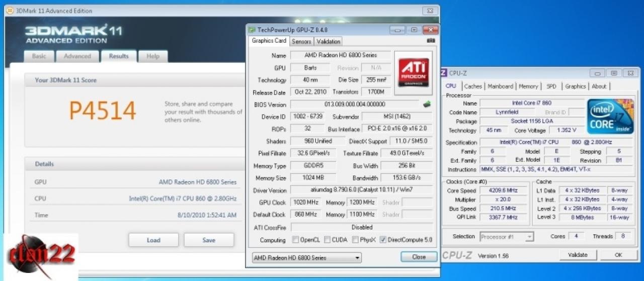Click the Bandwidth 153.6 GB/s field
The width and height of the screenshot is (644, 281).
(407, 178)
